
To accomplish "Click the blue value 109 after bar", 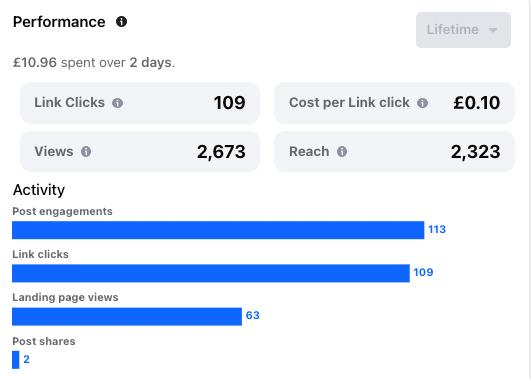I will coord(423,272).
